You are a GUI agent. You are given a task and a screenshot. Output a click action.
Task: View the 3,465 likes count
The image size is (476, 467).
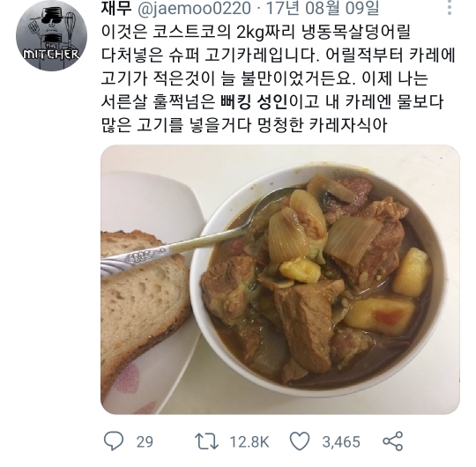coord(341,441)
